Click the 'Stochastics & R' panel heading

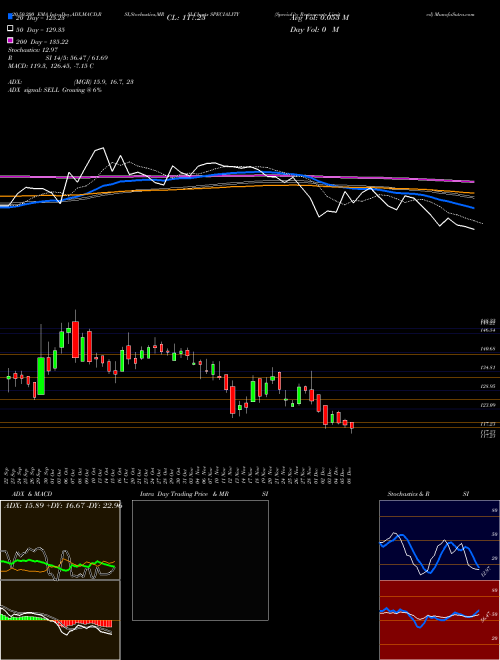pos(408,494)
